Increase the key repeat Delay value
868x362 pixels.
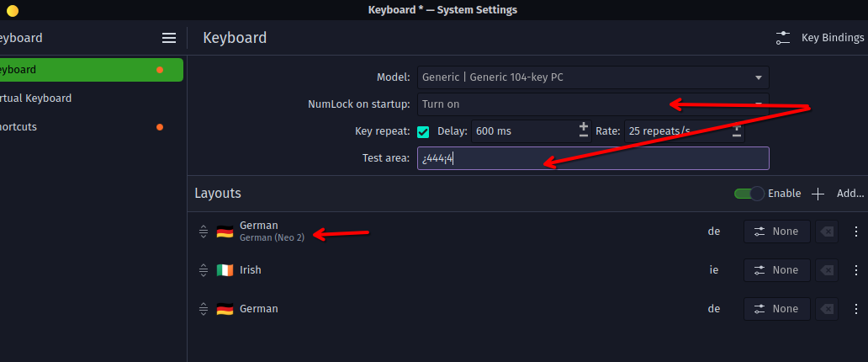tap(584, 127)
